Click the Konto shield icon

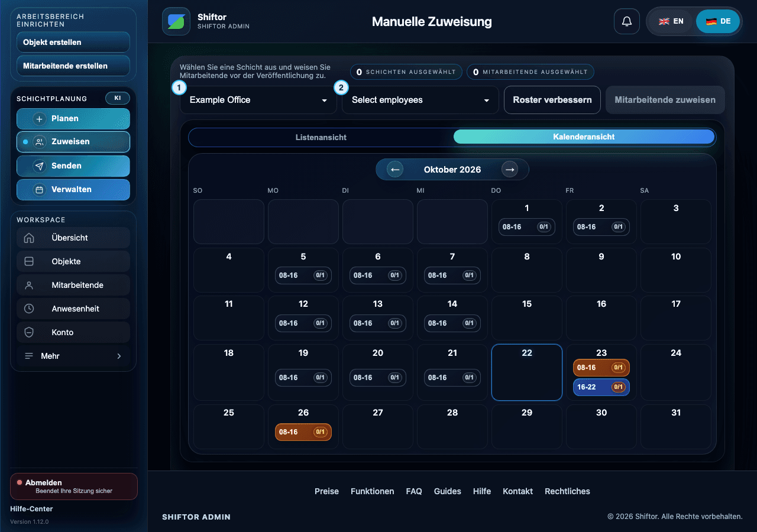click(29, 332)
